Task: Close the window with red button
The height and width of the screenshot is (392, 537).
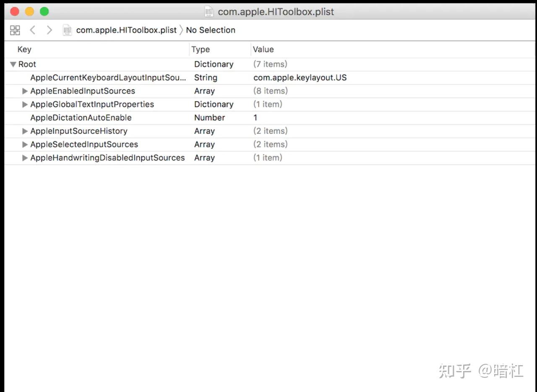Action: coord(15,12)
